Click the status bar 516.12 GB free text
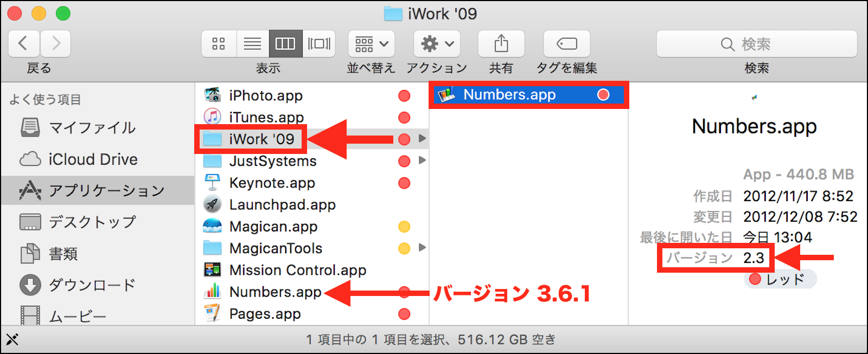 point(507,340)
